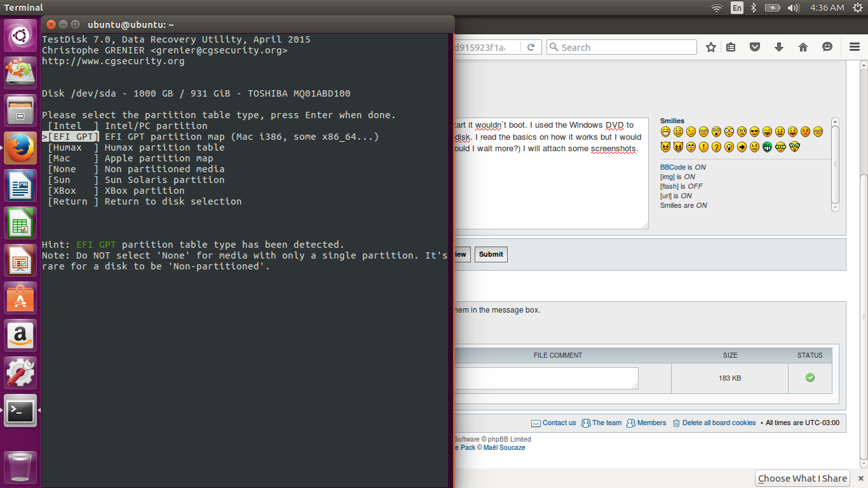Insert the red-eyed evil smiley
The width and height of the screenshot is (868, 488).
665,147
